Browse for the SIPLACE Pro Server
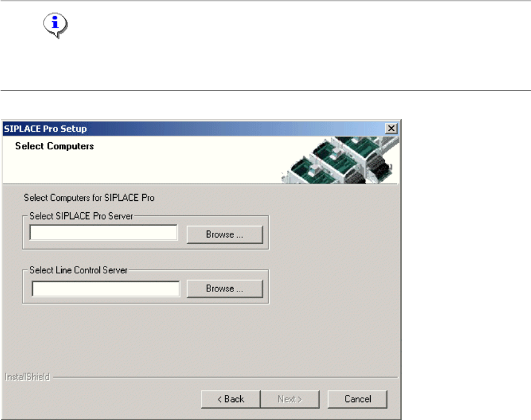Viewport: 531px width, 420px height. (x=225, y=235)
